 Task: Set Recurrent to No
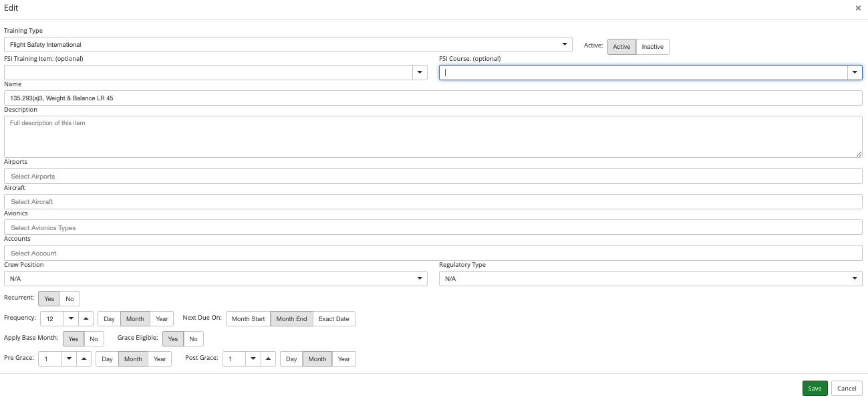tap(69, 299)
